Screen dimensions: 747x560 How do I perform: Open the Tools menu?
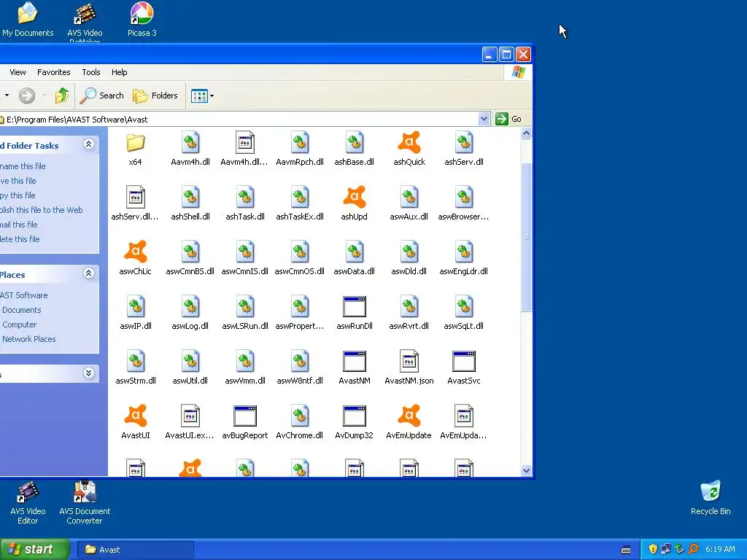point(91,72)
